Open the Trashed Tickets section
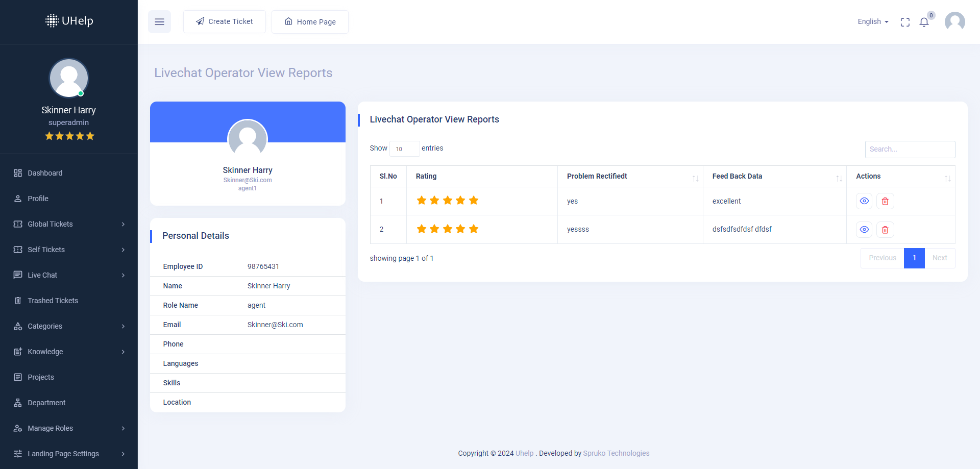980x469 pixels. point(53,301)
